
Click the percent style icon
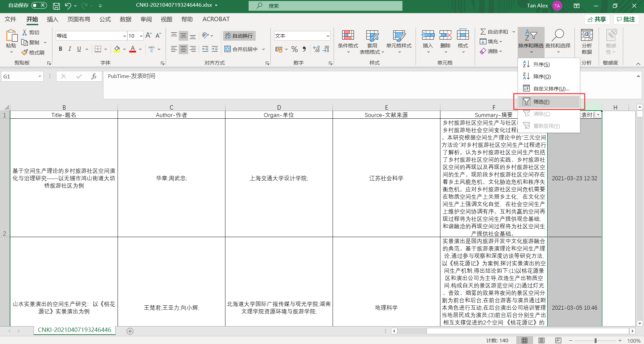[295, 49]
